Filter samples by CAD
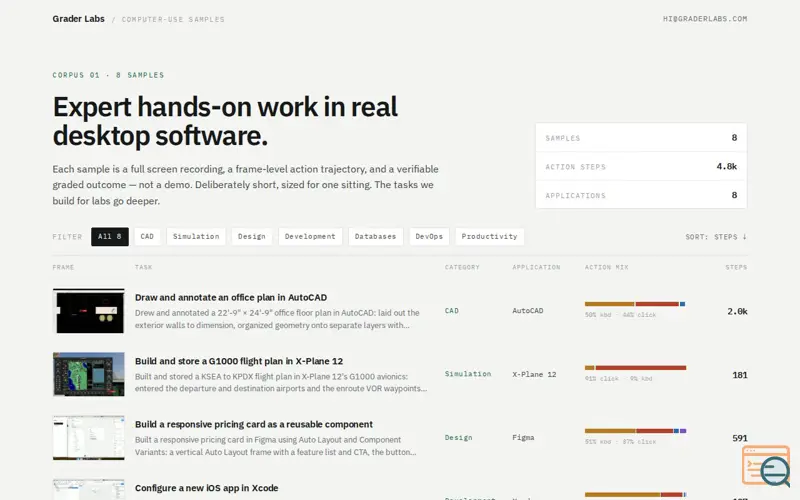 (x=147, y=237)
